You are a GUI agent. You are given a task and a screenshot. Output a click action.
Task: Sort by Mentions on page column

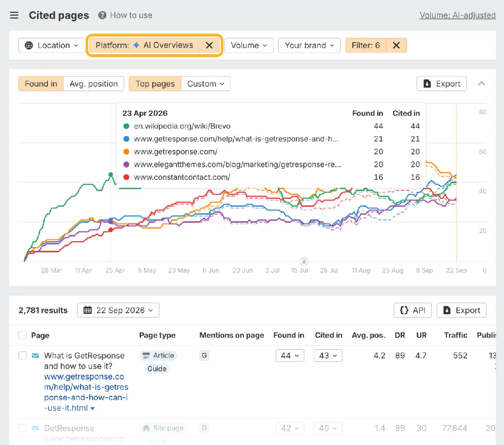[232, 335]
